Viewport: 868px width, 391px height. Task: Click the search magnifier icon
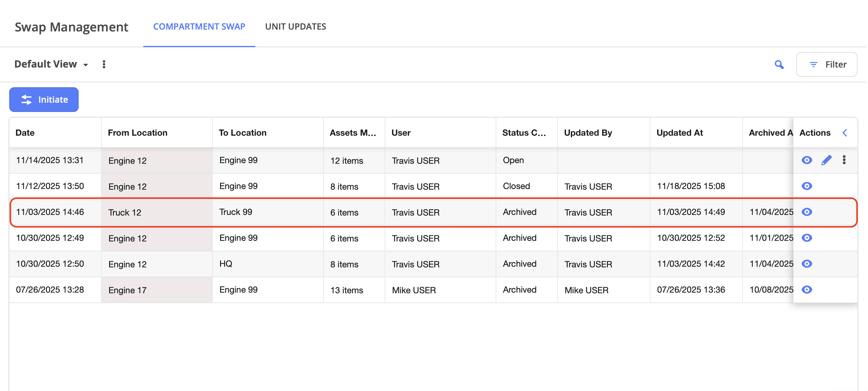tap(779, 64)
